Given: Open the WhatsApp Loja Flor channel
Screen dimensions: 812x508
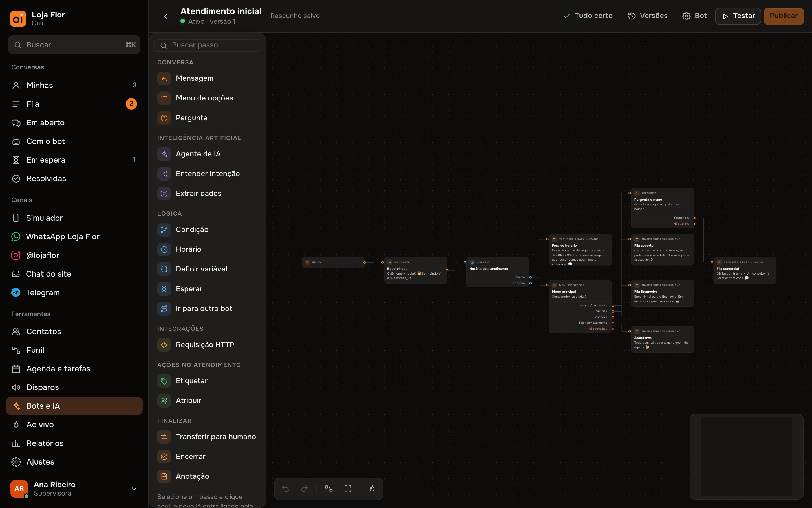Looking at the screenshot, I should point(74,237).
